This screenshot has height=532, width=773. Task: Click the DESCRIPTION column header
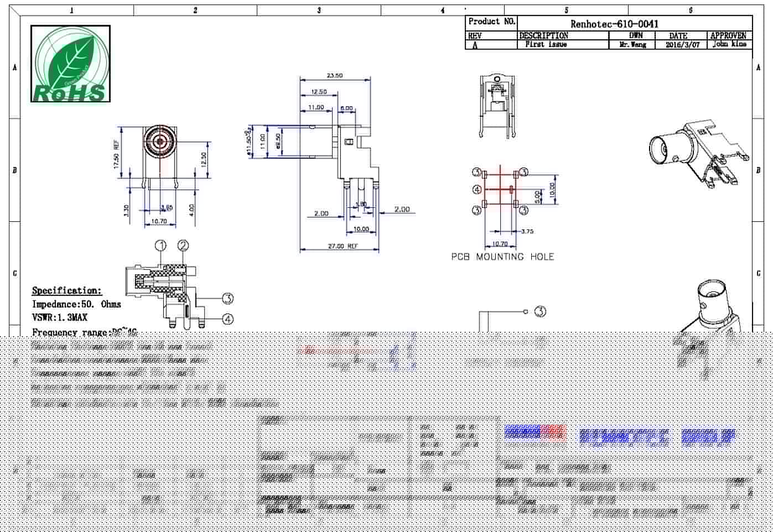pyautogui.click(x=543, y=34)
